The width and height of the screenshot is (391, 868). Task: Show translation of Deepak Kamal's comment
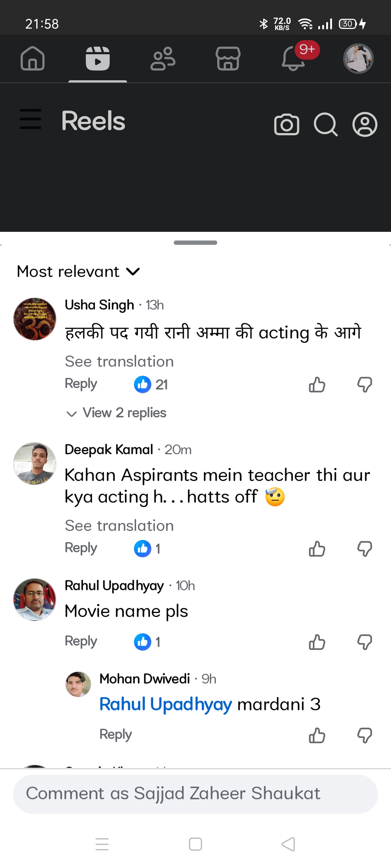(119, 526)
